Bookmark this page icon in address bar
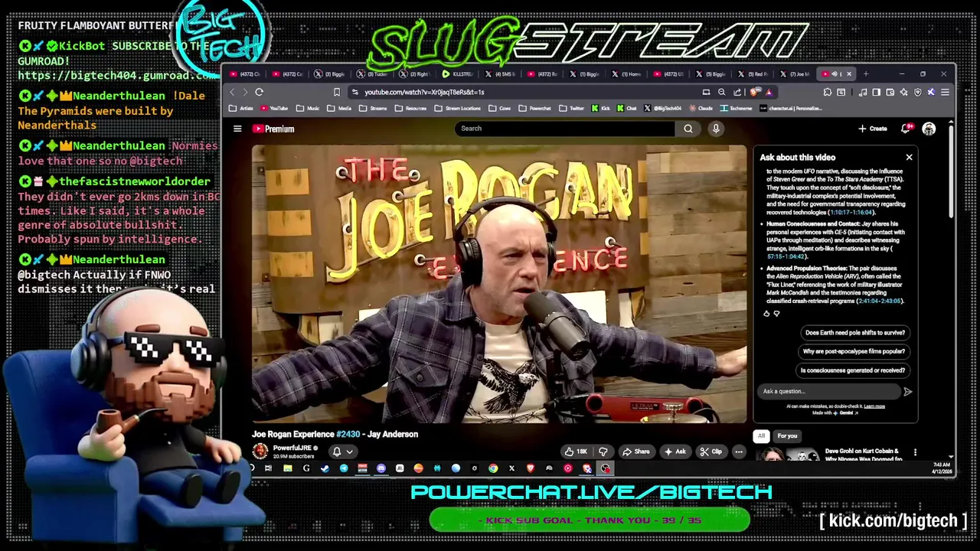This screenshot has width=980, height=551. [336, 92]
